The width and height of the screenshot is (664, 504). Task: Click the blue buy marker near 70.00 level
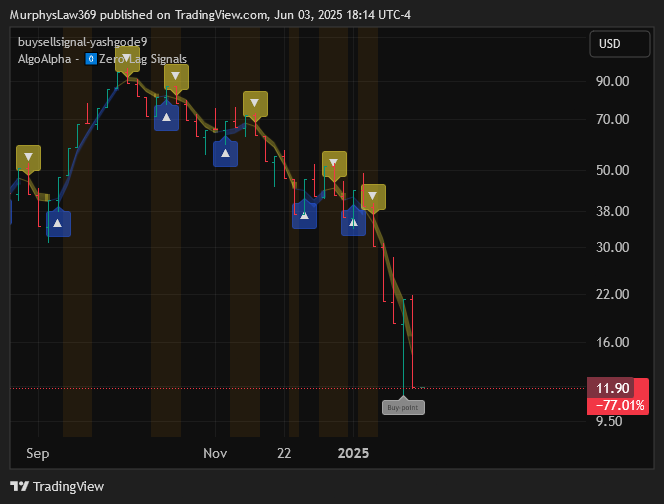[166, 117]
